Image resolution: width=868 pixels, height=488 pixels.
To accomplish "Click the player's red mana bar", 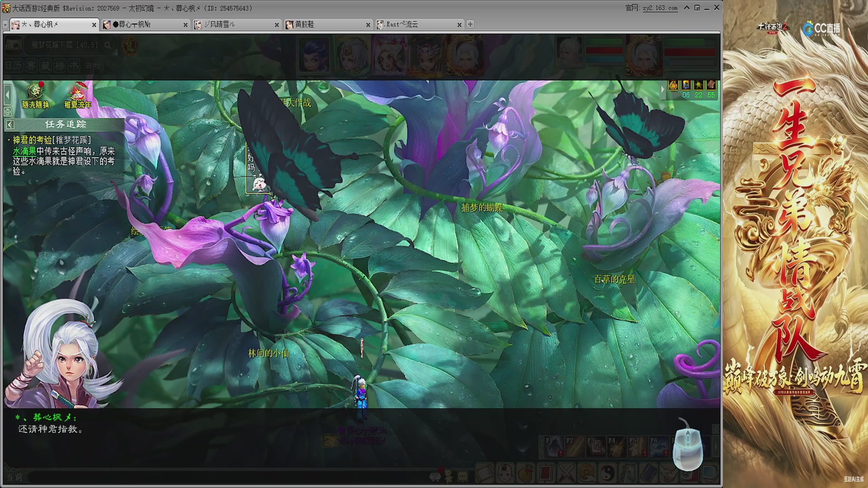I will point(690,52).
